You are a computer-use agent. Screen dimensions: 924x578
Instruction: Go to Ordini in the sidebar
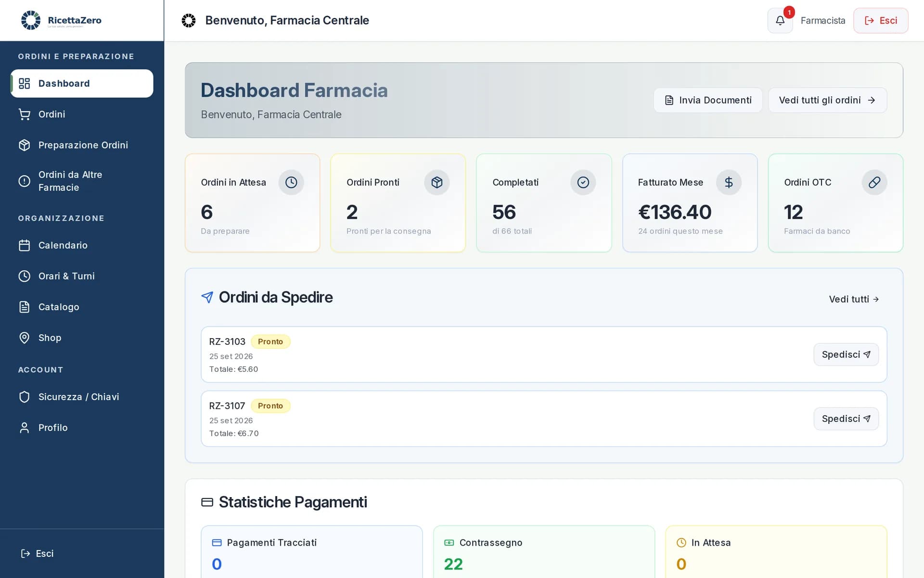point(82,114)
